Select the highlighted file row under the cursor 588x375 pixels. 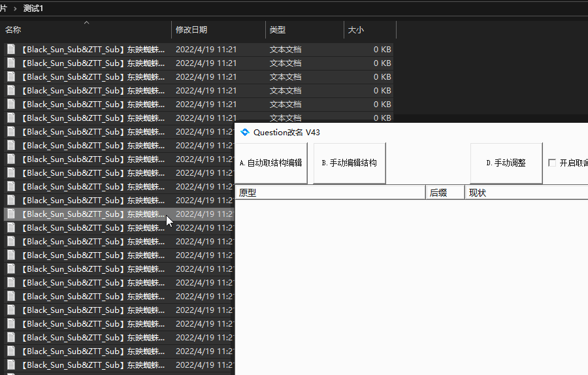[x=120, y=214]
